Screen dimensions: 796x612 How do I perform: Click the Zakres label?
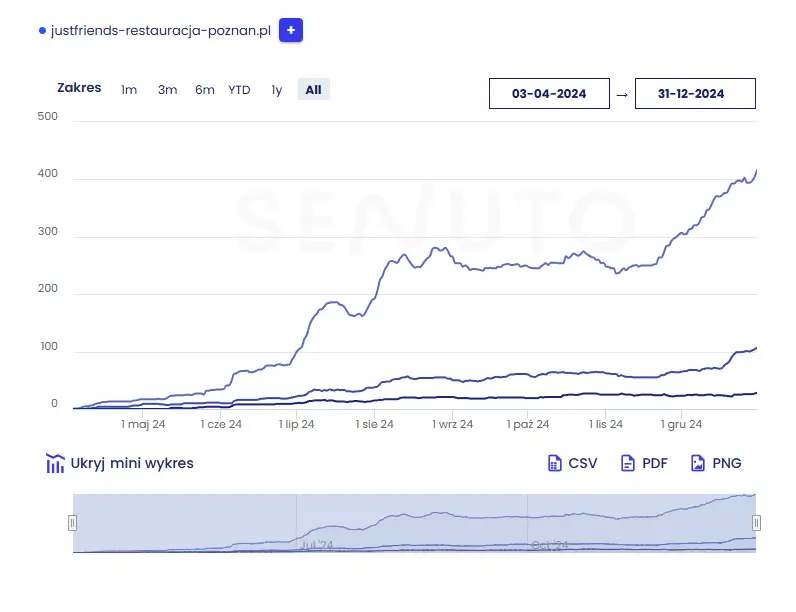pos(79,88)
